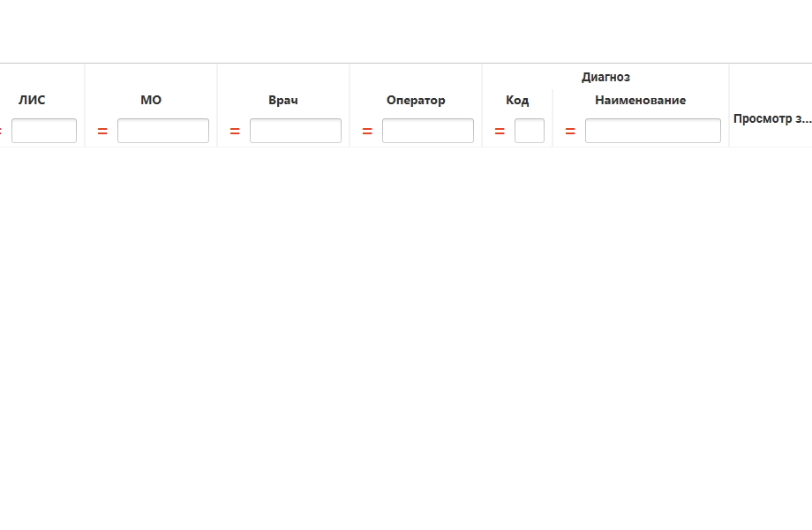This screenshot has width=812, height=530.
Task: Sort by the Наименование column header
Action: tap(640, 100)
